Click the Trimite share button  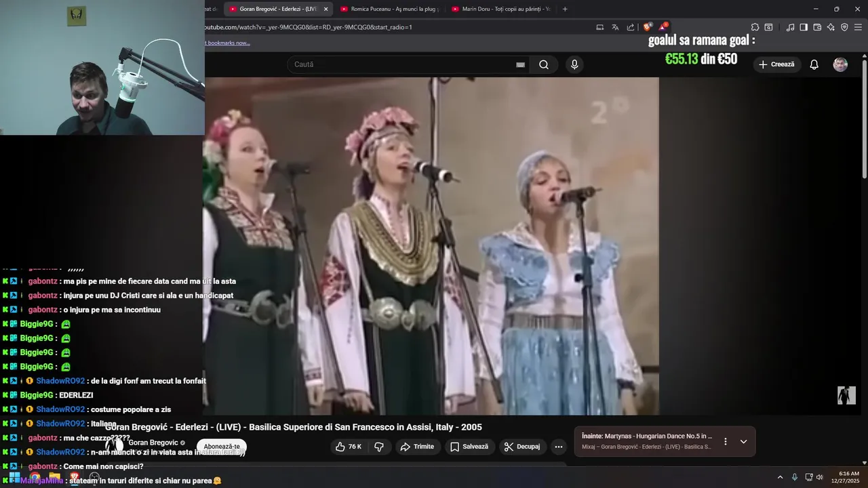tap(417, 447)
